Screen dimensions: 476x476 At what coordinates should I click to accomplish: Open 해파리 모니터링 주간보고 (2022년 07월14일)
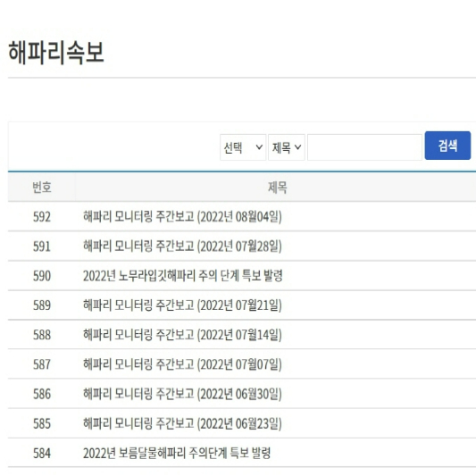[182, 335]
